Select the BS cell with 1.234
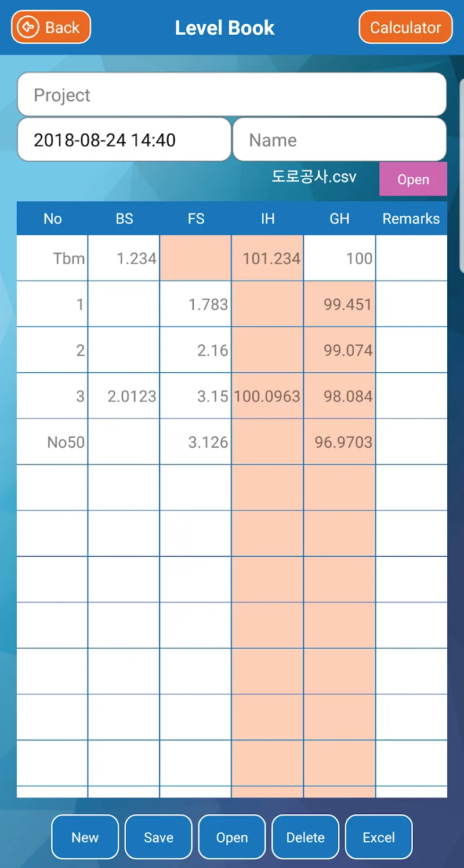Screen dimensions: 464x868 pos(124,258)
